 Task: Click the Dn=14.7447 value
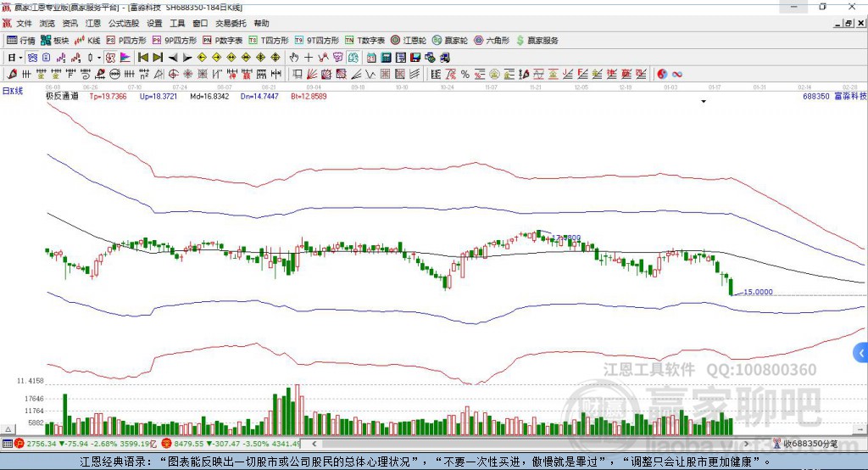259,97
